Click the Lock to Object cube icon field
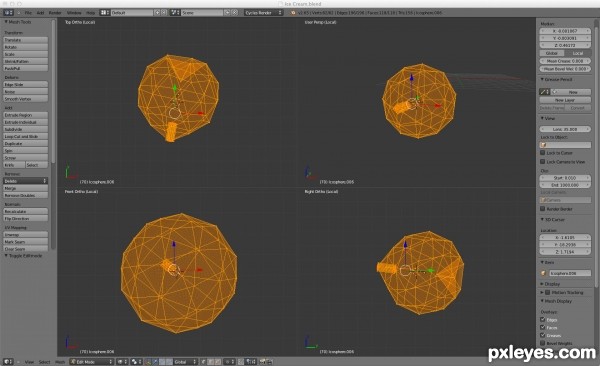This screenshot has height=366, width=600. 565,145
